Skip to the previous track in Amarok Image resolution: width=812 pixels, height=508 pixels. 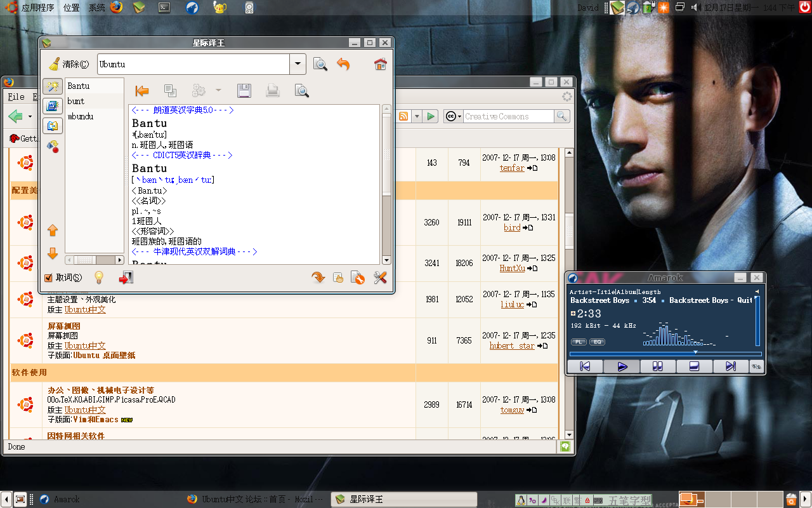click(x=585, y=366)
